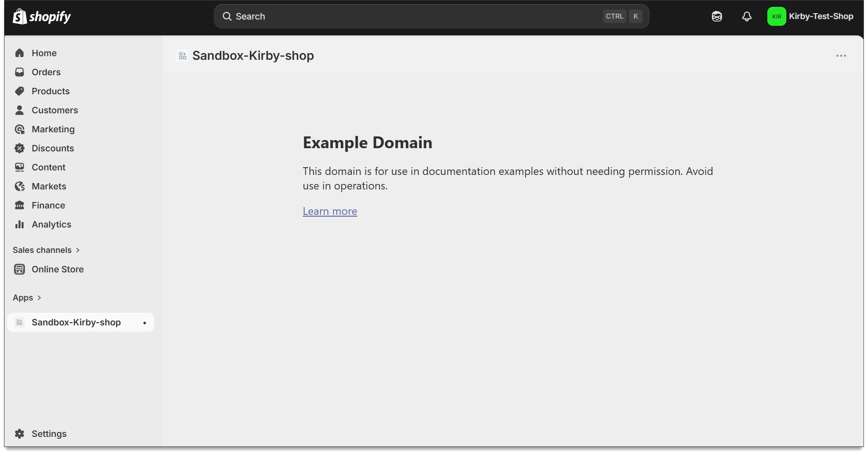Select Sandbox-Kirby-shop app in sidebar
868x455 pixels.
[81, 322]
